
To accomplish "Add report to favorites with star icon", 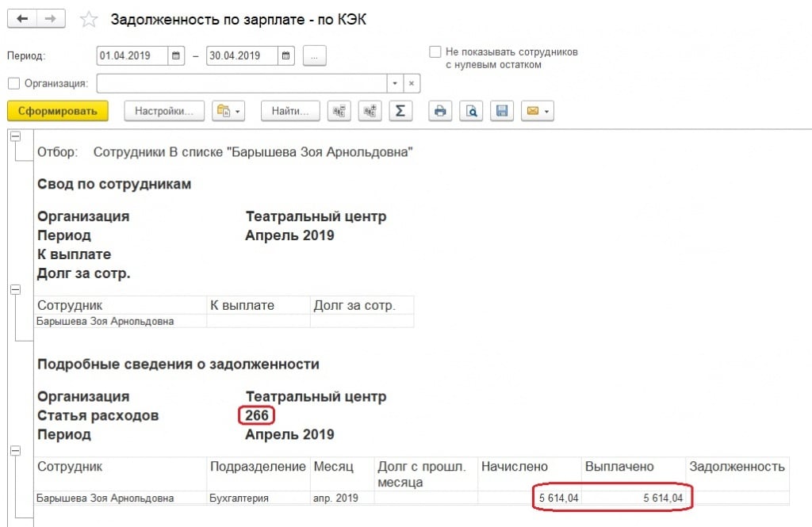I will tap(89, 20).
